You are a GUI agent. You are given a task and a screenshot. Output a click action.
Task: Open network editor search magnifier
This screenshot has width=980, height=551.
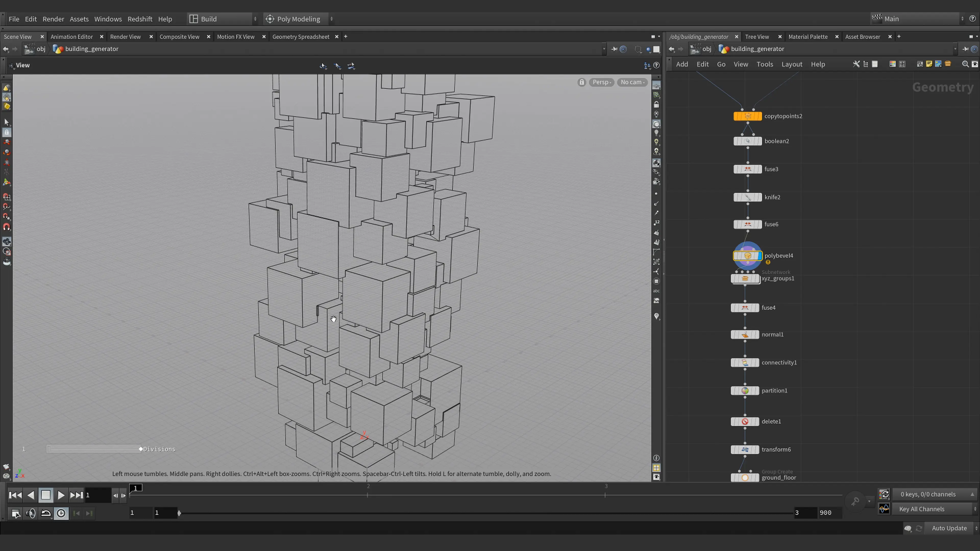965,64
